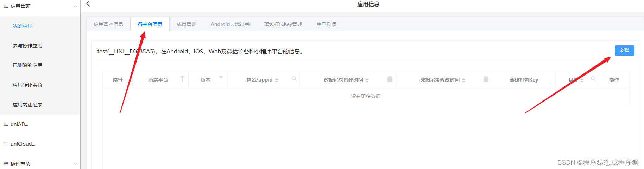Screen dimensions: 644x169
Task: Open 已删除的应用 sidebar item
Action: (x=27, y=65)
